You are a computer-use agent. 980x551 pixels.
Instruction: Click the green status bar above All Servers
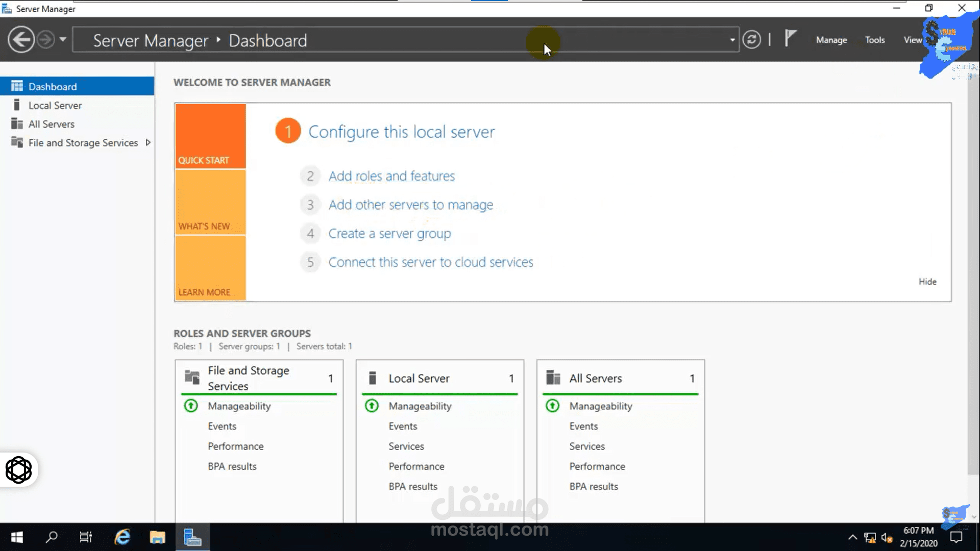[x=620, y=393]
